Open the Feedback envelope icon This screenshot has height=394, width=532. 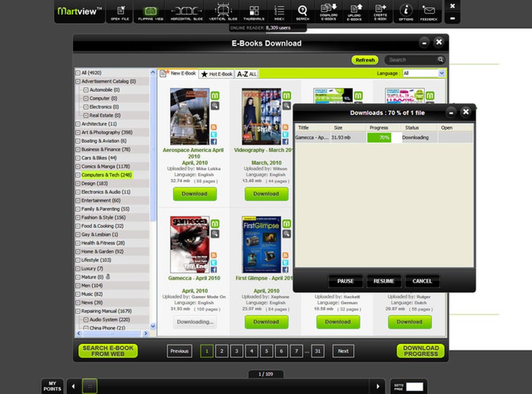coord(429,12)
